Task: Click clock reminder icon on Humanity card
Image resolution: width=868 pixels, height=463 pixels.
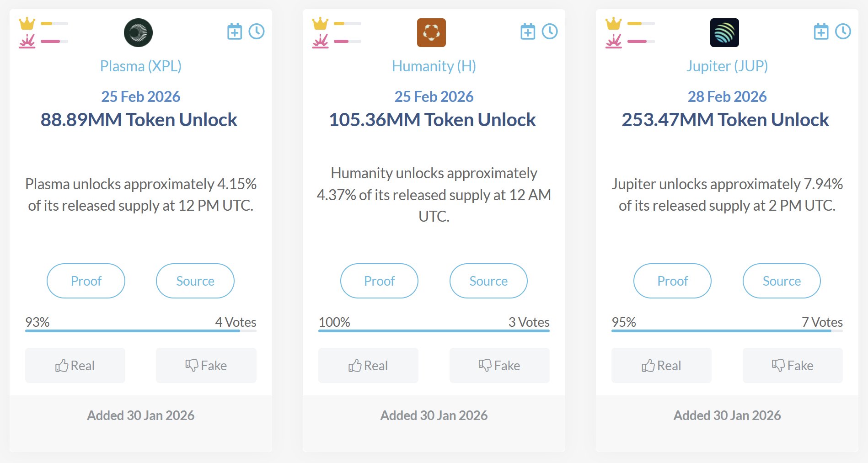Action: point(550,32)
